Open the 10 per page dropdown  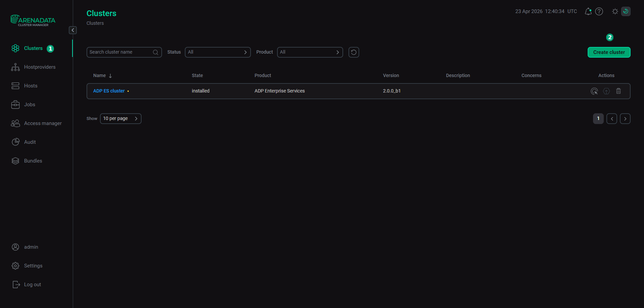pyautogui.click(x=121, y=119)
